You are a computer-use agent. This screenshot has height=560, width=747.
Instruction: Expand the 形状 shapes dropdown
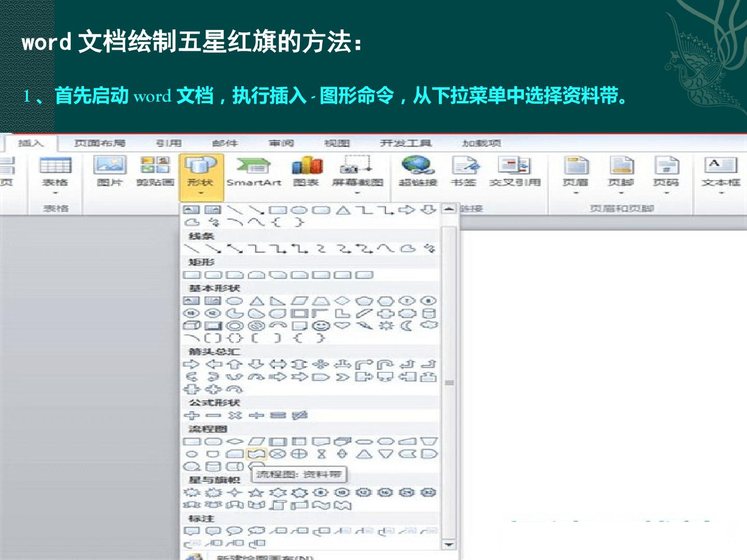[x=201, y=177]
